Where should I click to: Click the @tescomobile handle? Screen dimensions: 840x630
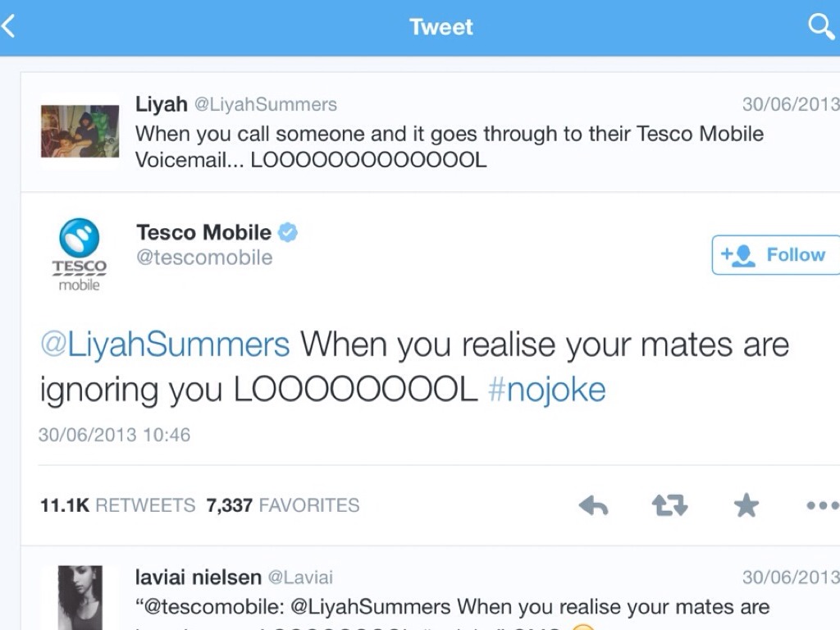click(x=204, y=258)
